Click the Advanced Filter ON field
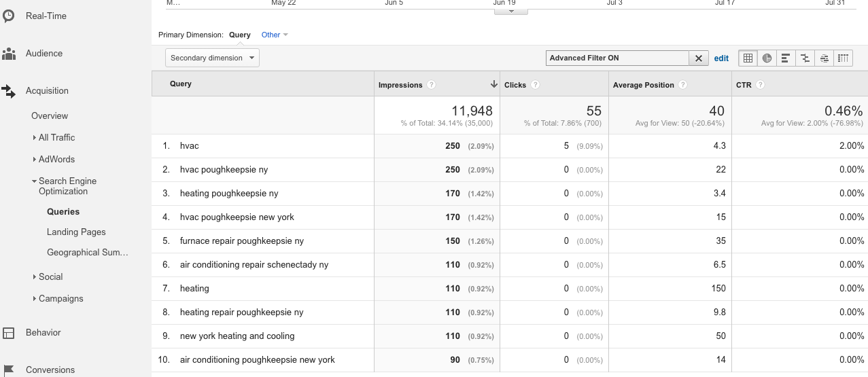The height and width of the screenshot is (377, 868). click(617, 58)
